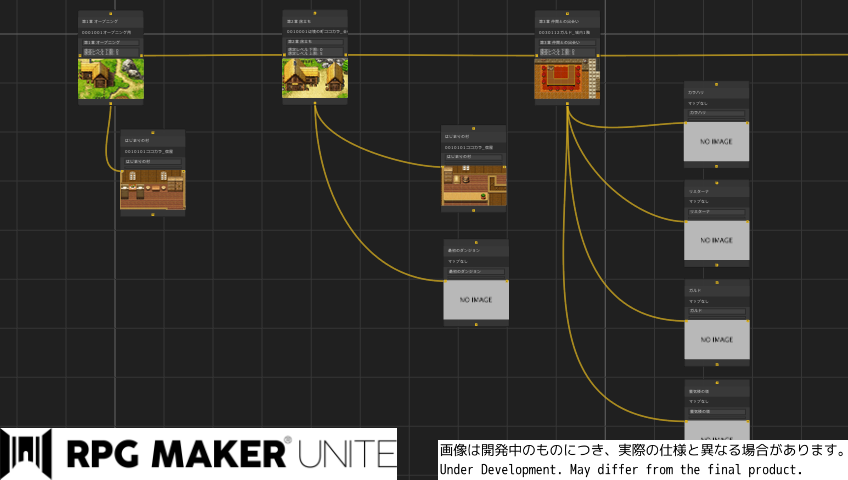Screen dimensions: 848x480
Task: Select はじまりの村 node title linked to chapter 1
Action: (x=137, y=141)
